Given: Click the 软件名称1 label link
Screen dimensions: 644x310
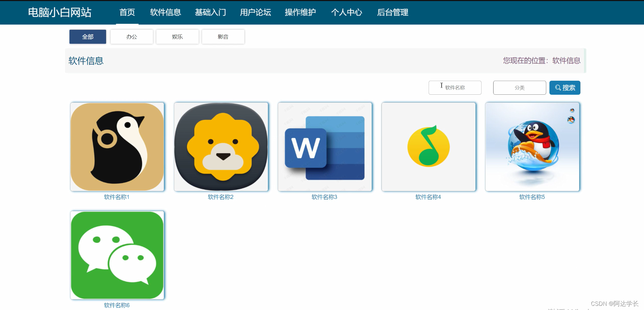Looking at the screenshot, I should (x=117, y=197).
